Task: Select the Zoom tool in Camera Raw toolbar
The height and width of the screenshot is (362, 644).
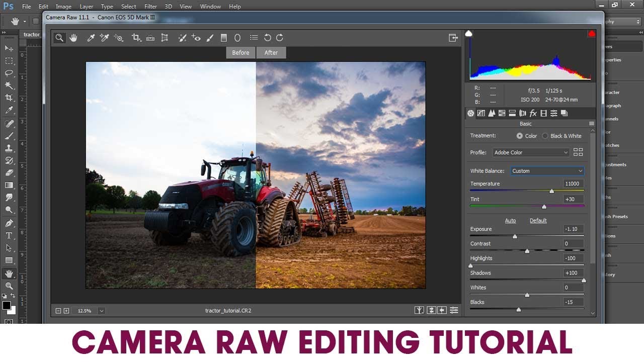Action: coord(59,38)
